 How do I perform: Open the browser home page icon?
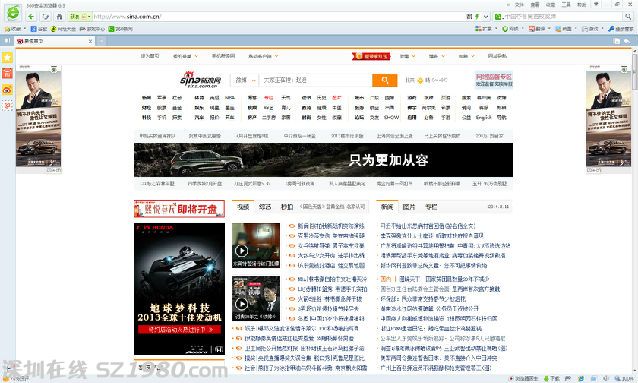(59, 17)
